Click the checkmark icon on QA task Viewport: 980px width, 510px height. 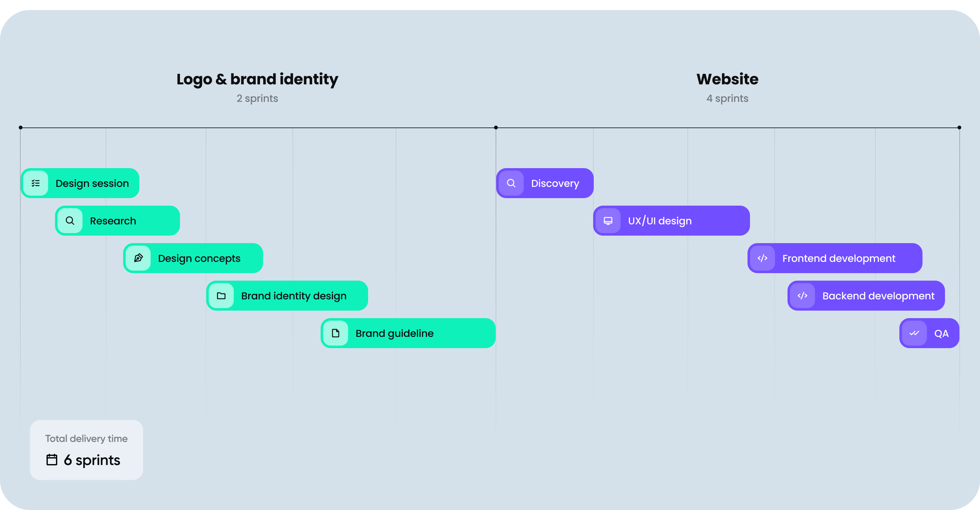[915, 332]
